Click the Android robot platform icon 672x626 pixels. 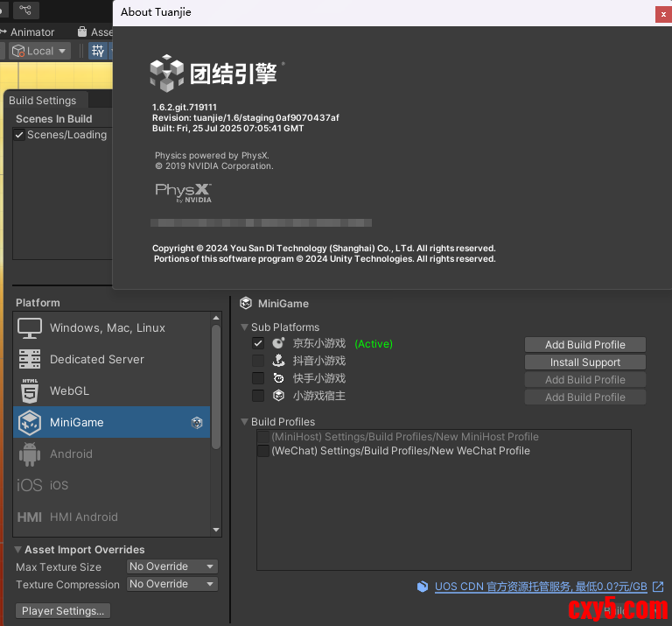(x=30, y=454)
